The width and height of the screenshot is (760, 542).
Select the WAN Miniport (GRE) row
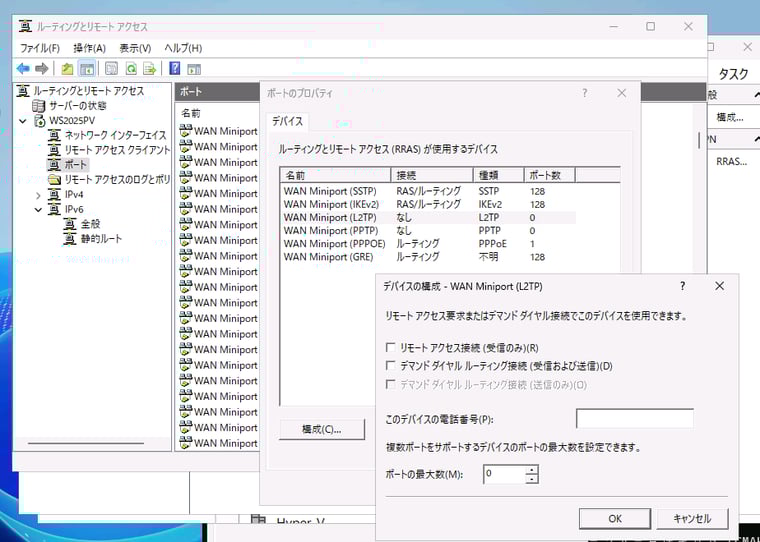click(428, 257)
